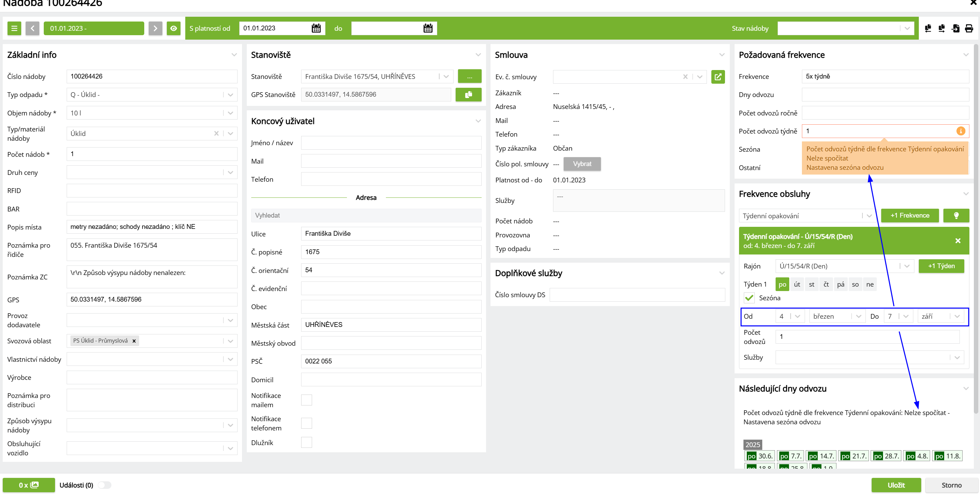Screen dimensions: 980x496
Task: Uncheck the Sezóna checkbox
Action: point(749,298)
